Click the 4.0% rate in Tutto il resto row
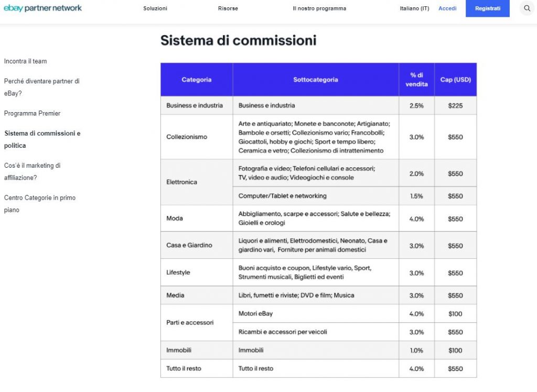This screenshot has width=537, height=392. click(416, 368)
